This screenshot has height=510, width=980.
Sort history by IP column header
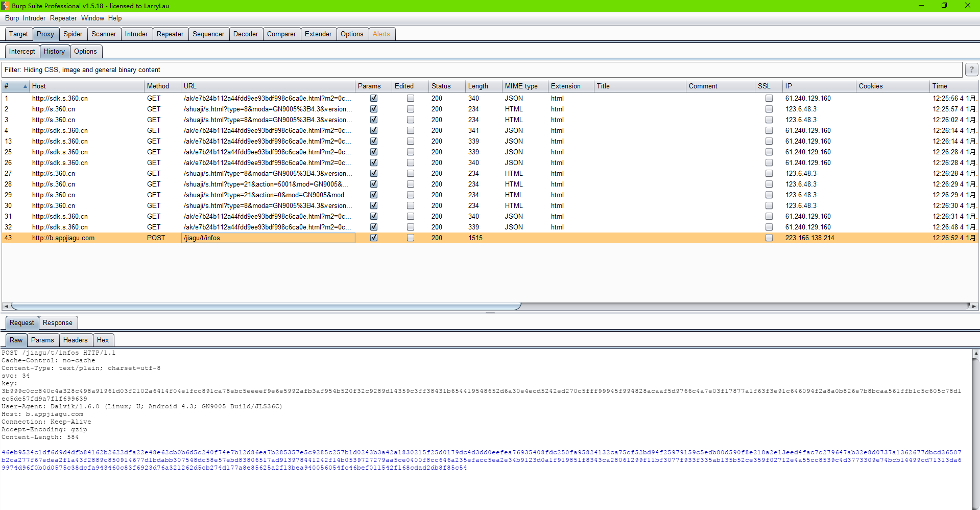(820, 86)
